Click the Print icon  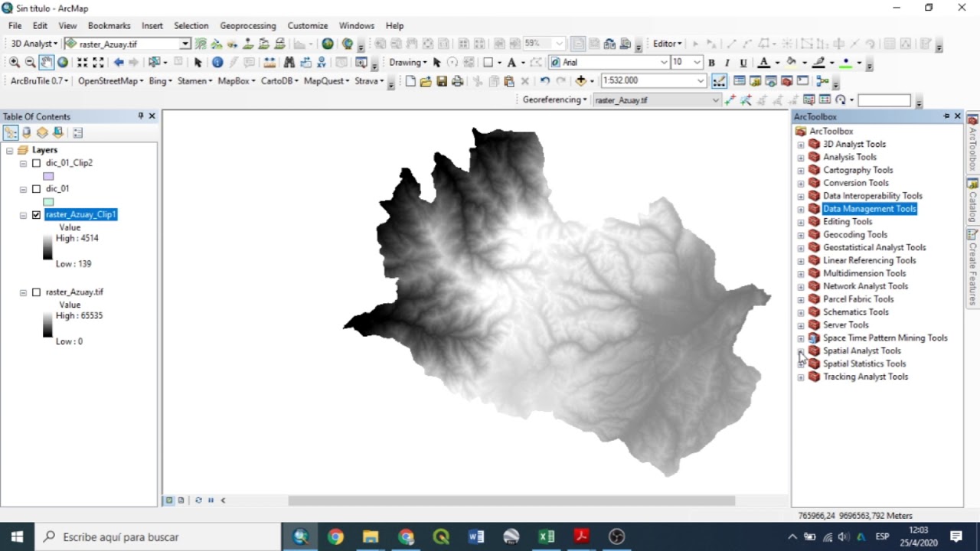pyautogui.click(x=458, y=80)
